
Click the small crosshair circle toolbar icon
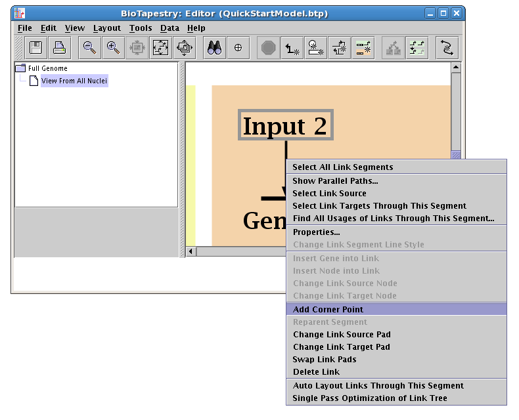click(238, 47)
